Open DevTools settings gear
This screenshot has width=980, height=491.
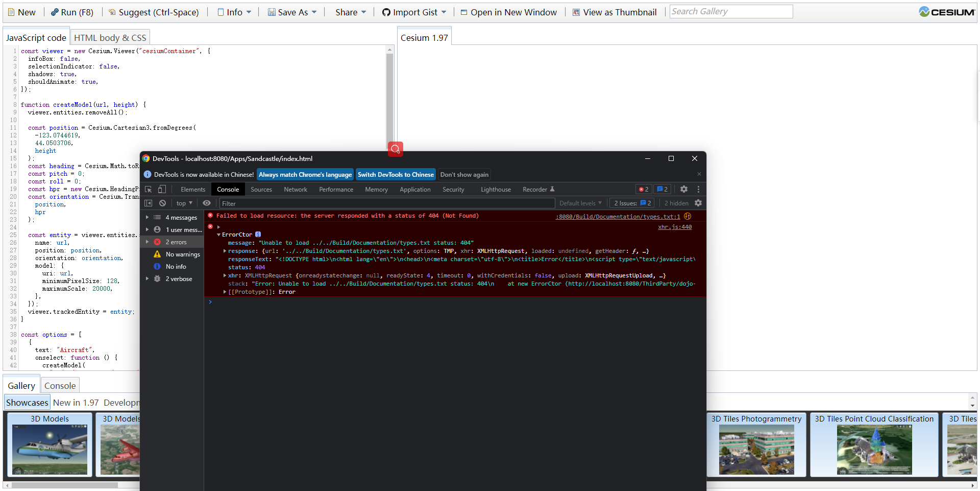tap(683, 189)
